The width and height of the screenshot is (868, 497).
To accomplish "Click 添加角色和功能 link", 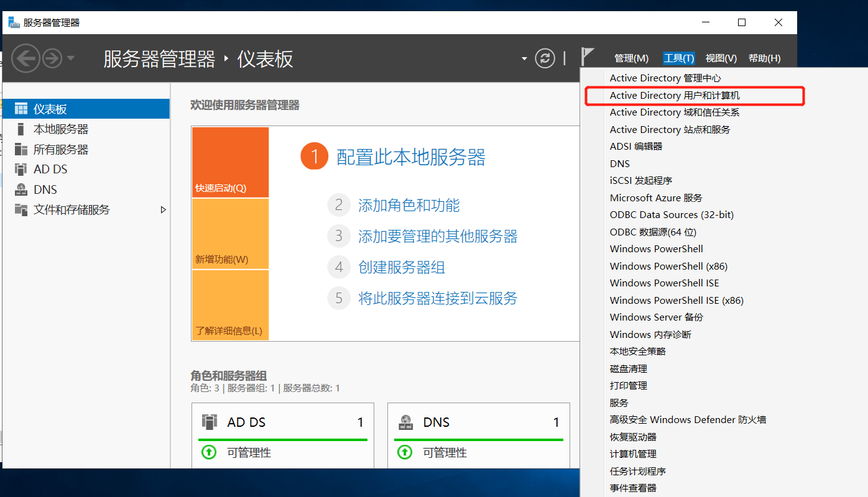I will pos(409,205).
